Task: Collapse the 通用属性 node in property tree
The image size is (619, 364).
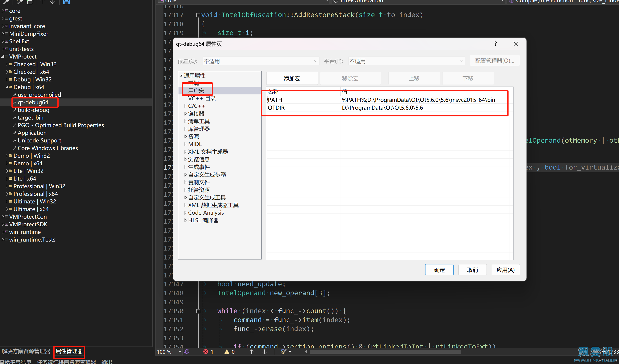Action: (x=181, y=75)
